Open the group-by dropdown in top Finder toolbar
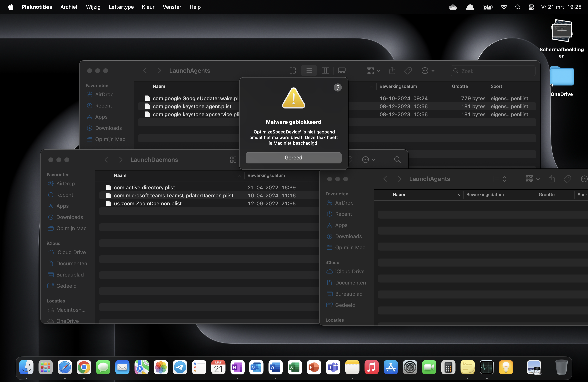 point(373,71)
